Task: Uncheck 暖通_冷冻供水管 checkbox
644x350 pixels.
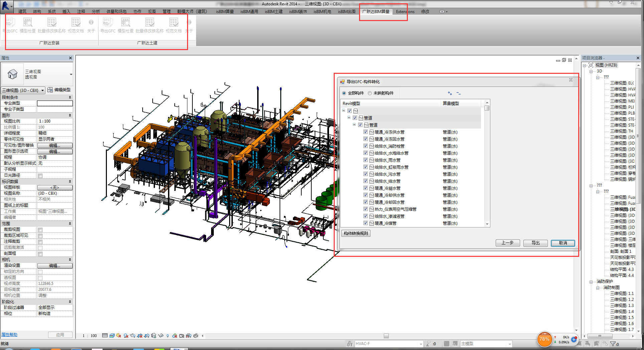Action: 365,132
